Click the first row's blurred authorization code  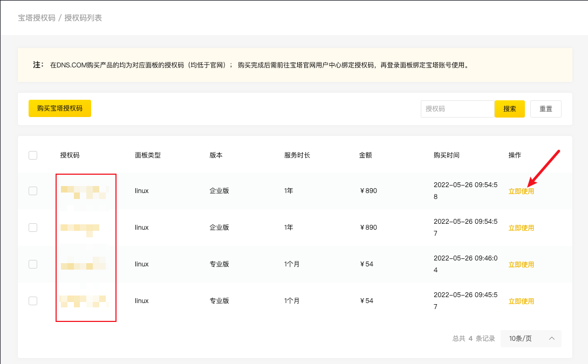click(x=85, y=191)
